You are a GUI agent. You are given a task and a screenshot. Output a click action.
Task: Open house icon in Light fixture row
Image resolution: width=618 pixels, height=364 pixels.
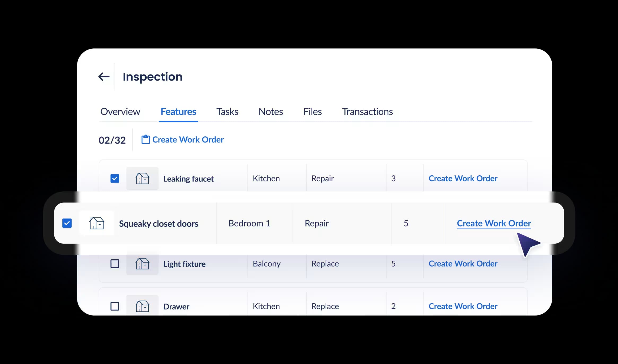click(142, 264)
